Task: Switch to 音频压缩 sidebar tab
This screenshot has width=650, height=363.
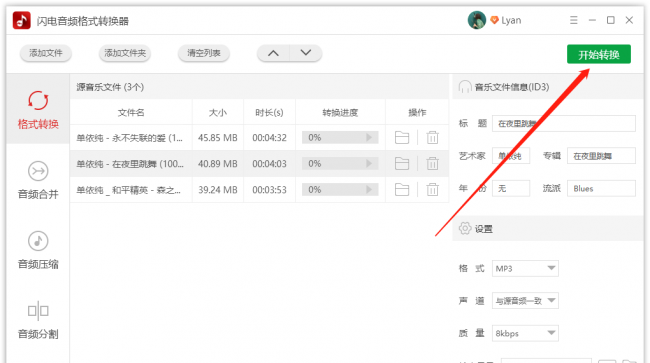Action: point(38,250)
